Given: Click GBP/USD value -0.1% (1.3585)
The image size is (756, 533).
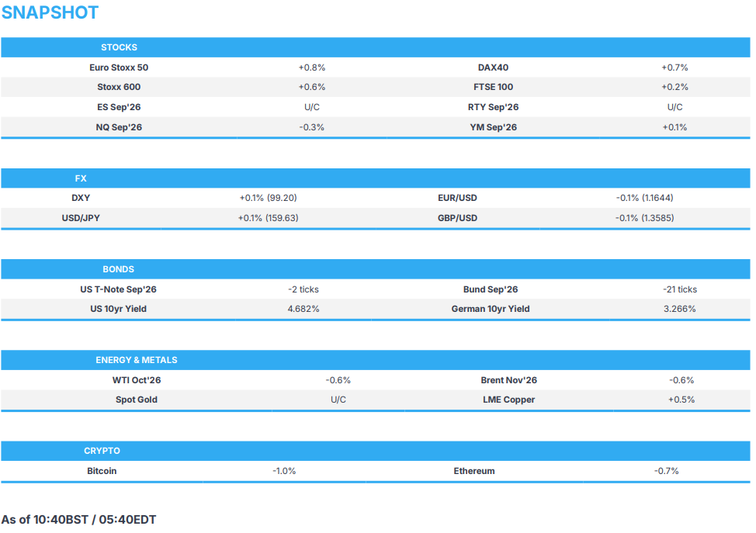Looking at the screenshot, I should 644,218.
